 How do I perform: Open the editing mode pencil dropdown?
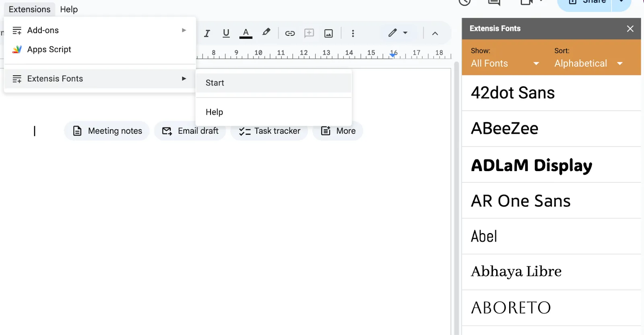(x=398, y=33)
